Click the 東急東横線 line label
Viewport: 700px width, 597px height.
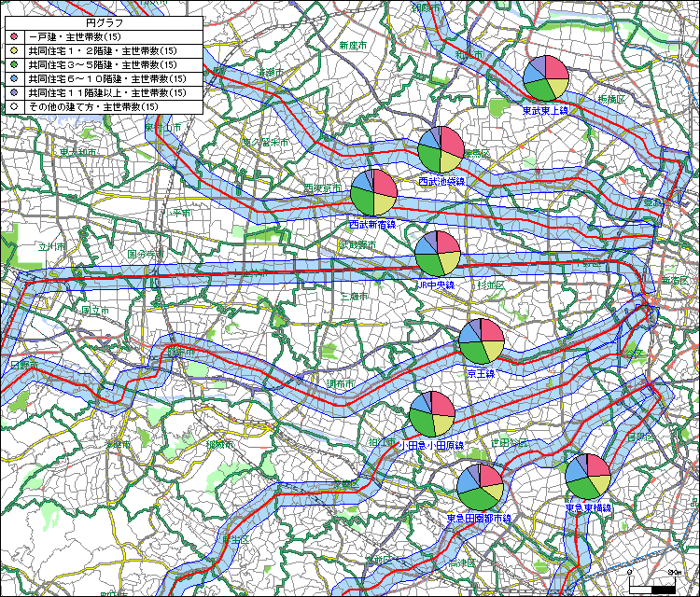point(588,508)
